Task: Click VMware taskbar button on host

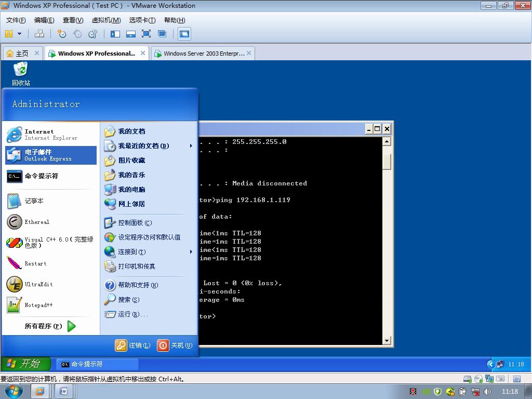Action: tap(39, 391)
